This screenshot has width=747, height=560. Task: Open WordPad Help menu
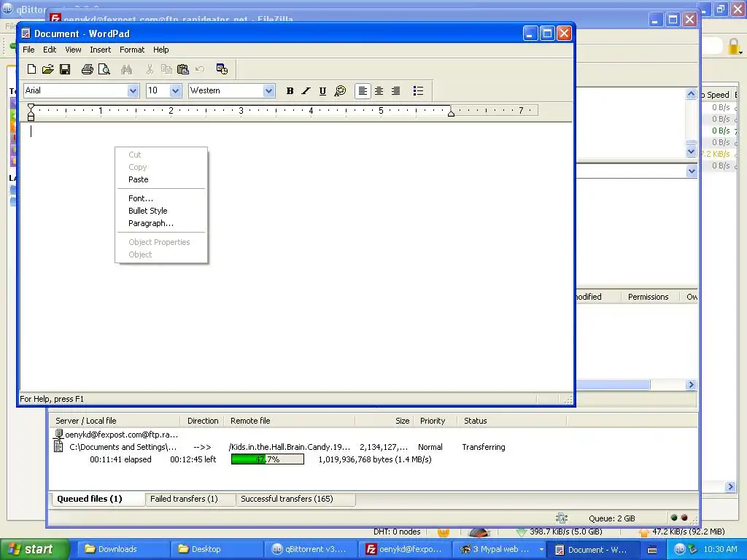(161, 50)
